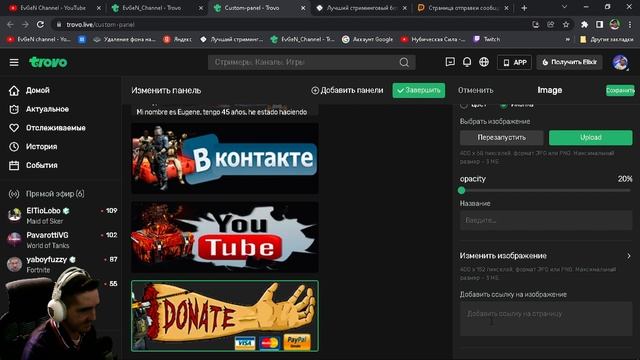Click the install app icon in address bar
The height and width of the screenshot is (360, 640).
tap(536, 24)
